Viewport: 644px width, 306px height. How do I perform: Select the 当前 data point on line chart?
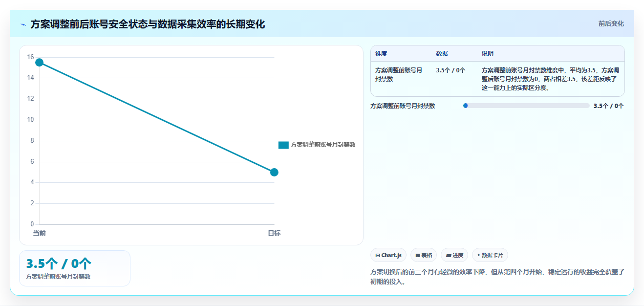click(x=39, y=62)
